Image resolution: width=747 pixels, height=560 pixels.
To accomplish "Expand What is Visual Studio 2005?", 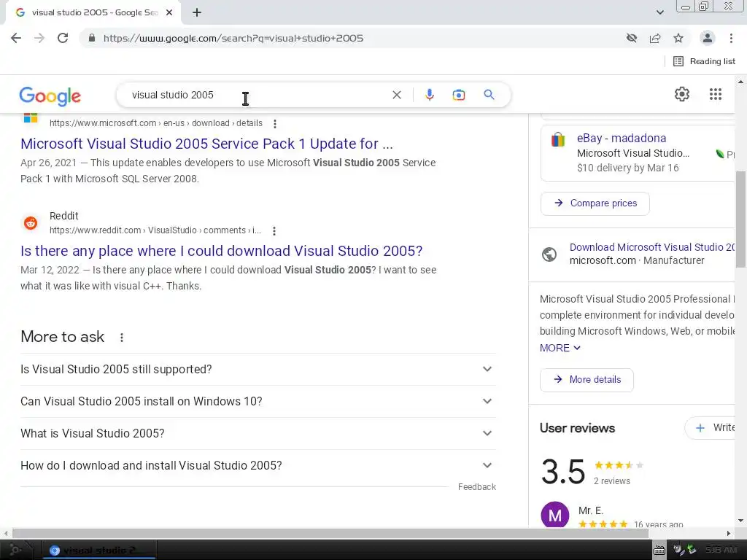I will pos(258,433).
